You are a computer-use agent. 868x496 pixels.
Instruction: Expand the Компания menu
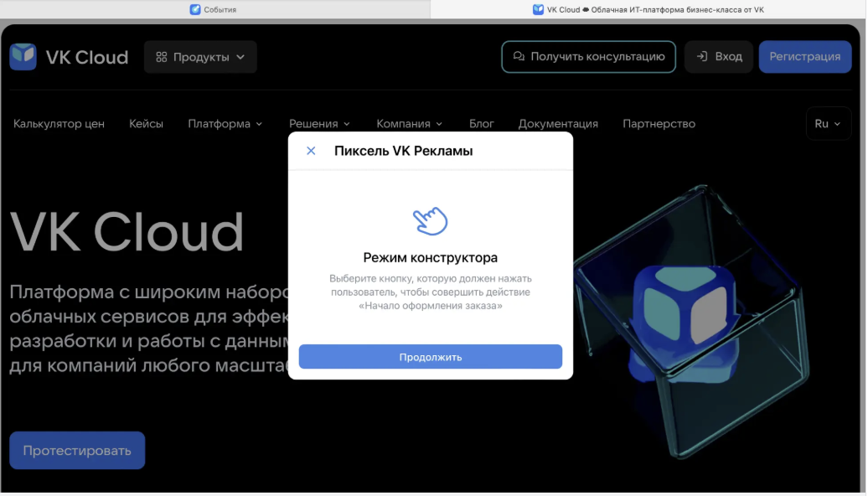409,123
